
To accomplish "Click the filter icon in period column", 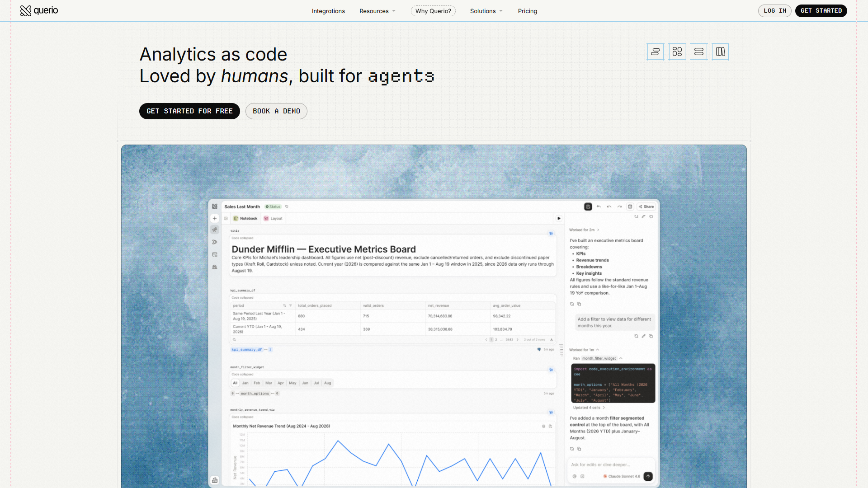I will pyautogui.click(x=290, y=306).
